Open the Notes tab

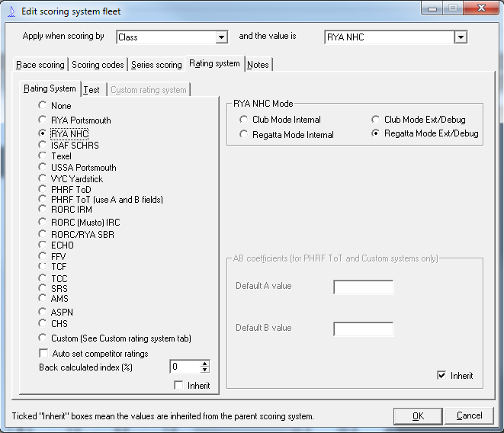(x=258, y=65)
